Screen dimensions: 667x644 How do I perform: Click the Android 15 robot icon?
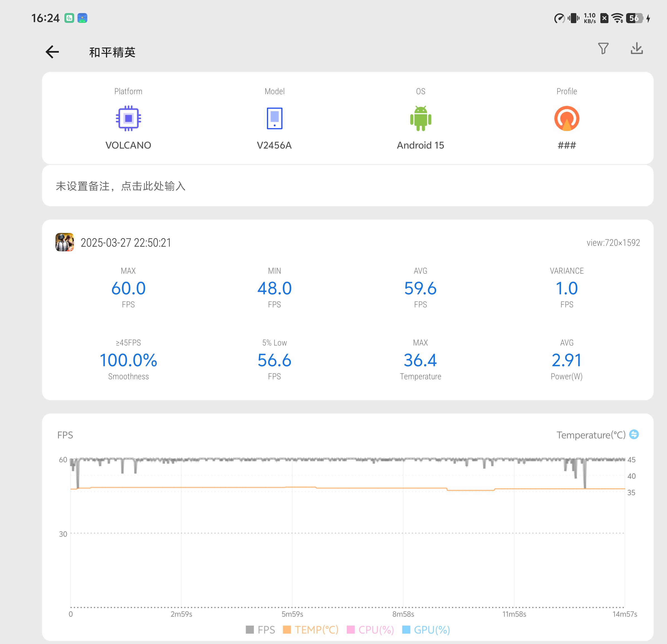pyautogui.click(x=420, y=118)
